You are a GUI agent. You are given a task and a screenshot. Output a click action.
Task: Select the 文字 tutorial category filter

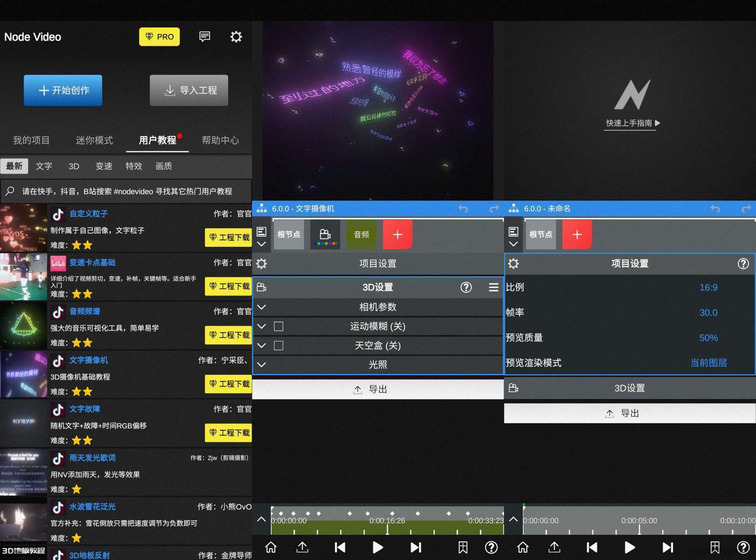point(44,166)
